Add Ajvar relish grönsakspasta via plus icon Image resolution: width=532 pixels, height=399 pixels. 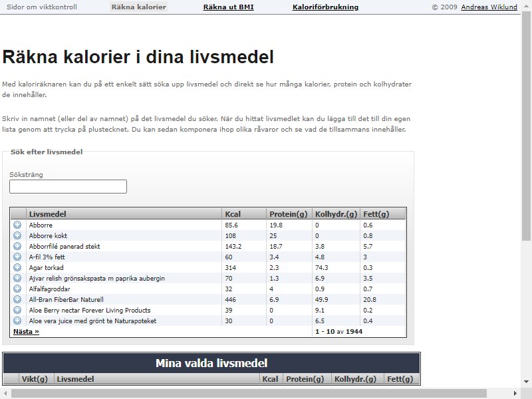point(17,278)
